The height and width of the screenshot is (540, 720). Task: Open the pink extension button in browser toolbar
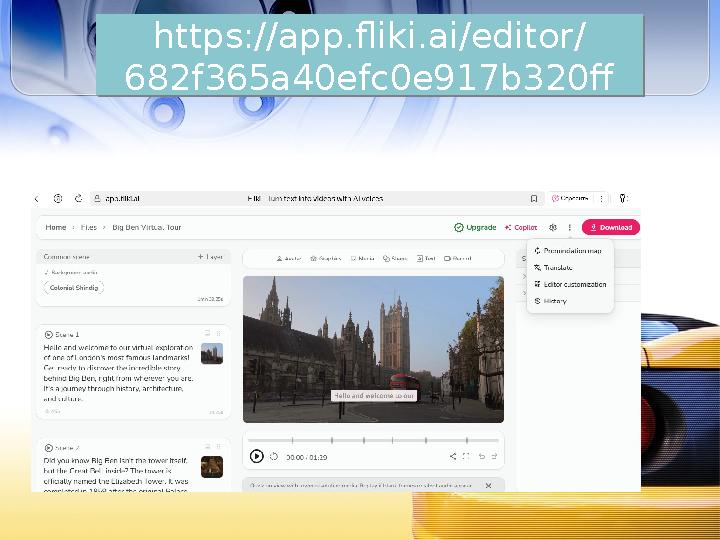[570, 198]
